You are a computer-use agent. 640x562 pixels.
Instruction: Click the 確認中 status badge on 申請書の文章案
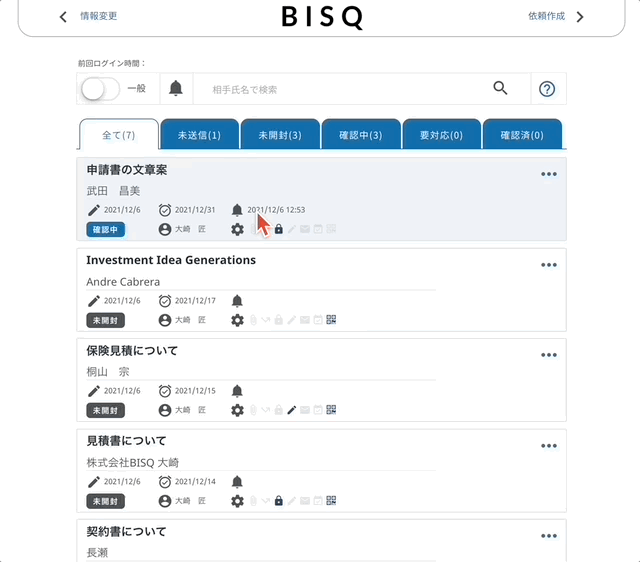[x=105, y=230]
